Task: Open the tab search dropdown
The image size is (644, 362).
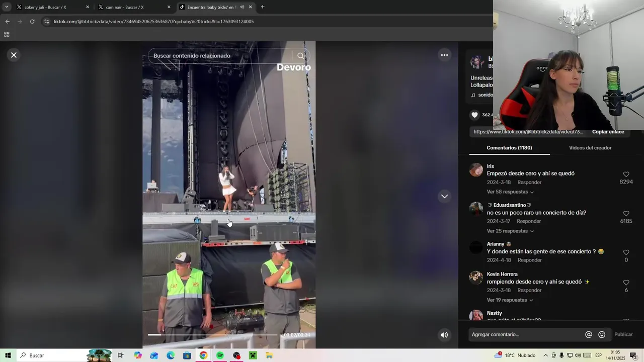Action: click(x=7, y=7)
